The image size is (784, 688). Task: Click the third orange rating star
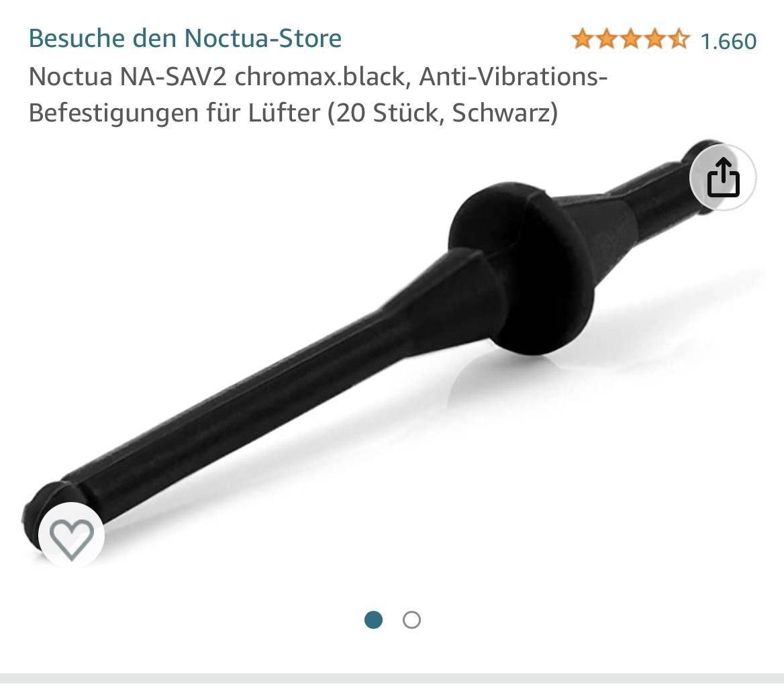[630, 39]
